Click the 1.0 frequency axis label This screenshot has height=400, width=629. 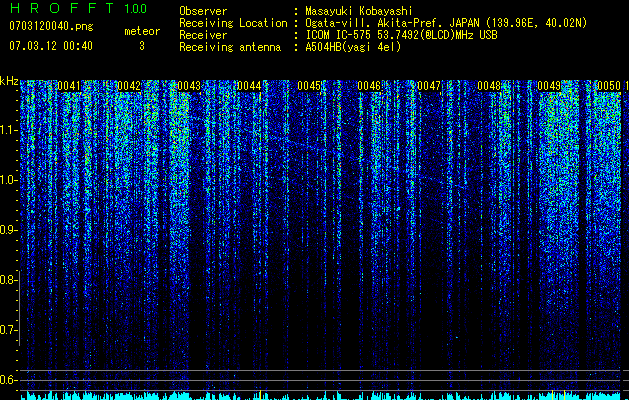[x=8, y=180]
